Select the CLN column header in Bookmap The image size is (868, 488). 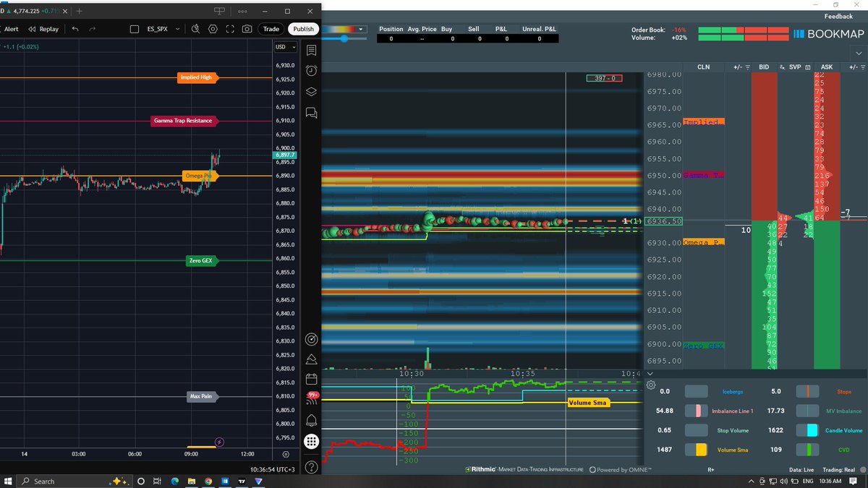tap(703, 67)
